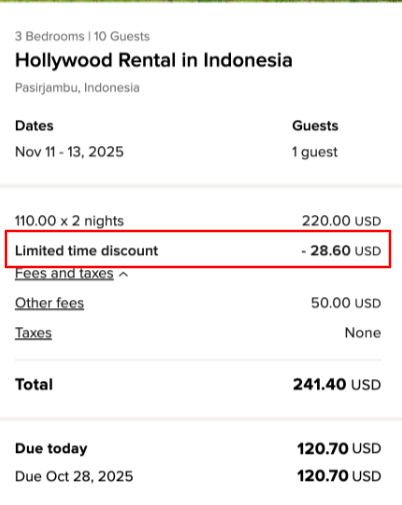Image resolution: width=402 pixels, height=505 pixels.
Task: Select the Hollywood Rental in Indonesia title
Action: click(x=154, y=60)
